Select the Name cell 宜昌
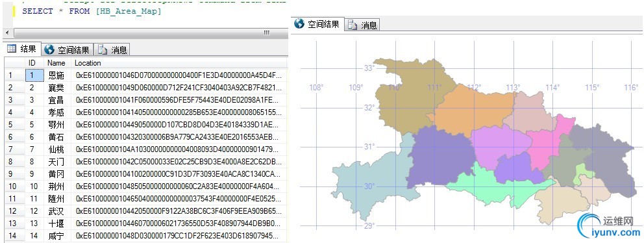The width and height of the screenshot is (644, 243). click(x=56, y=100)
